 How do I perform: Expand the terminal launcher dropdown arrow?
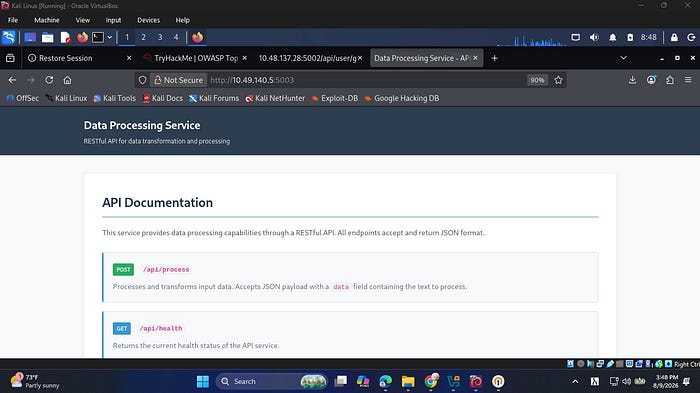coord(109,38)
